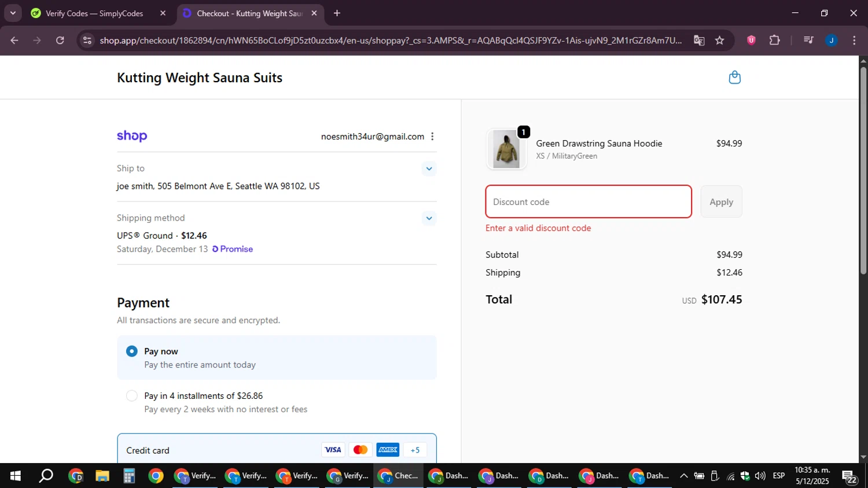Open the Chrome three-dot menu
The width and height of the screenshot is (868, 488).
click(x=854, y=41)
